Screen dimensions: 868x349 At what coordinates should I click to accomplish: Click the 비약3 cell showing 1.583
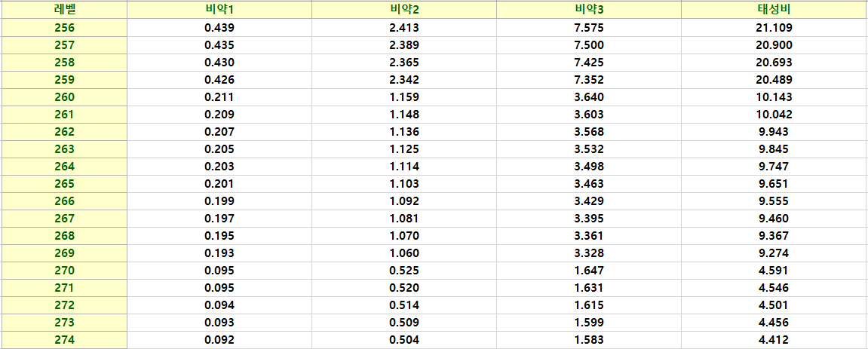[x=588, y=340]
